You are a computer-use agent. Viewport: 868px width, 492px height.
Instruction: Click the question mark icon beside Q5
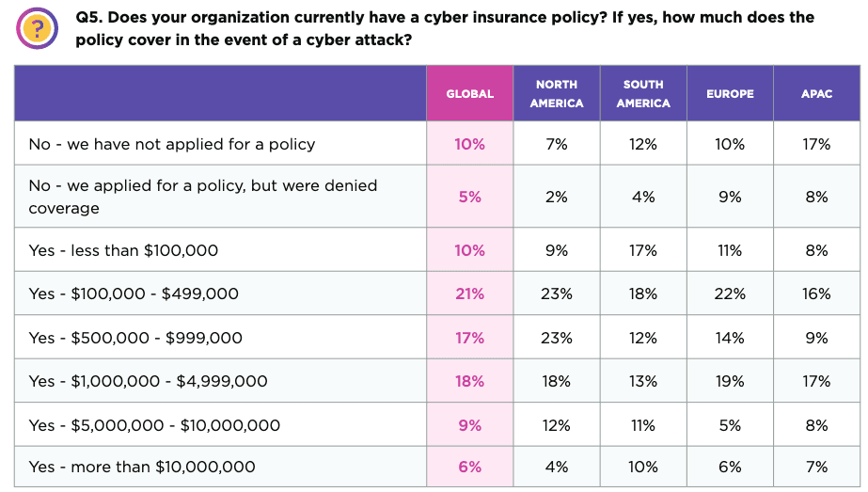click(38, 29)
